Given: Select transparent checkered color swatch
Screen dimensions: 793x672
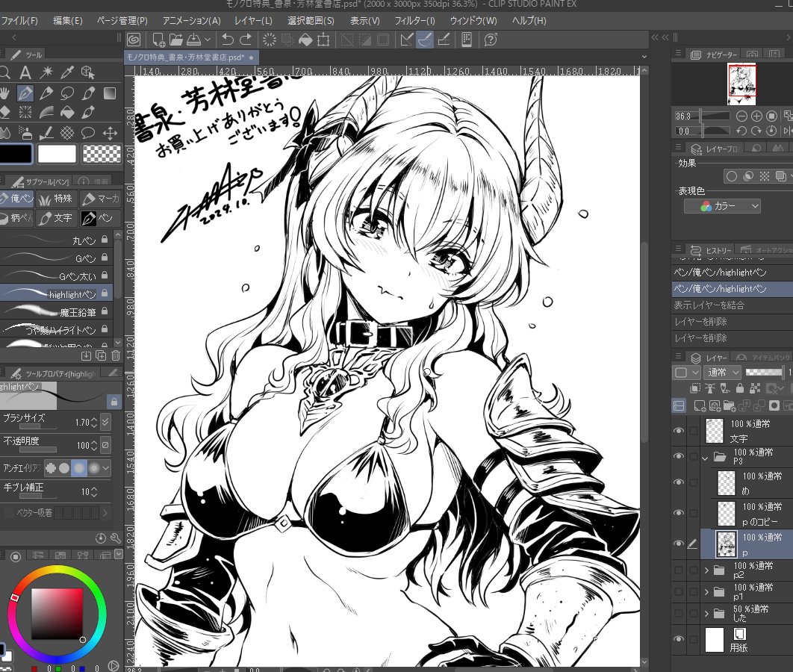Looking at the screenshot, I should pyautogui.click(x=102, y=154).
